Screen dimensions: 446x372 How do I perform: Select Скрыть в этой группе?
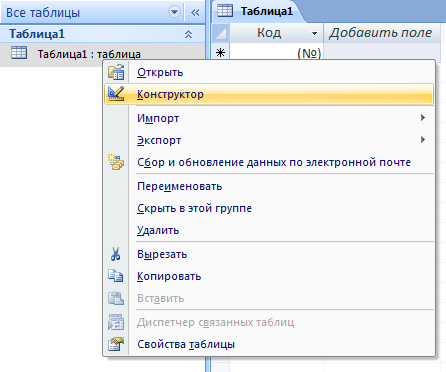point(269,208)
